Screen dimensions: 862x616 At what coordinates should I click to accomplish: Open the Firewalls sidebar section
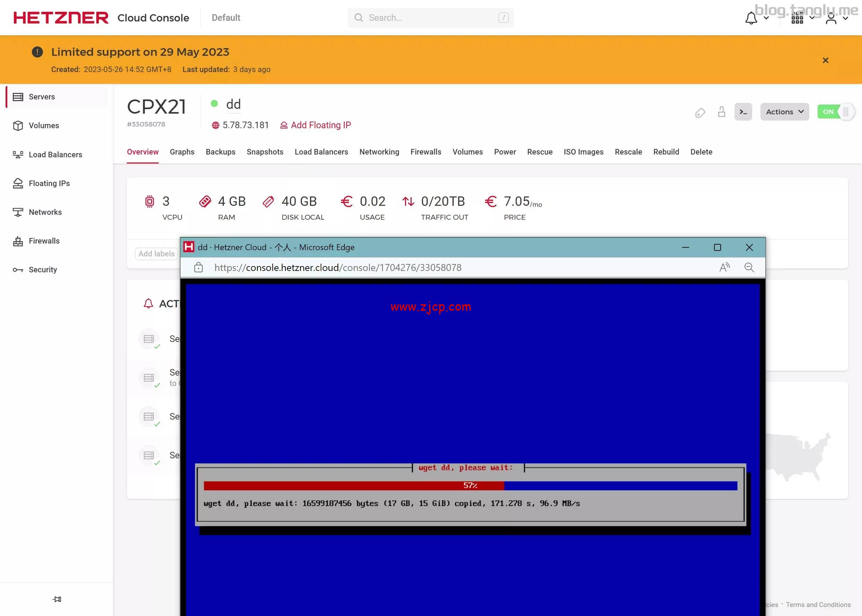(44, 241)
